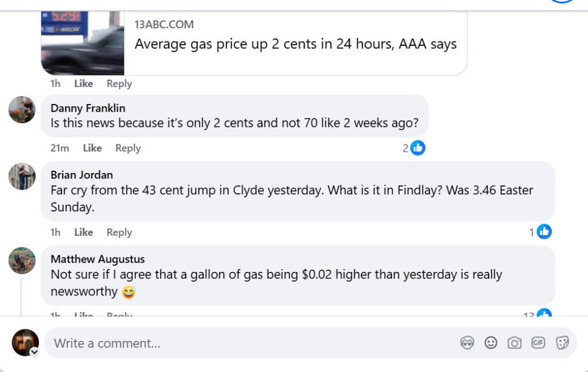Reply to Danny Franklin's comment
Image resolution: width=588 pixels, height=372 pixels.
pos(128,148)
